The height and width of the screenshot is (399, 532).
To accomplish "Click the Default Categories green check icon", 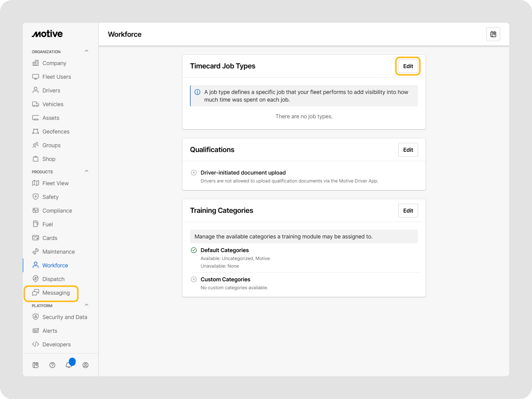I will pos(194,250).
